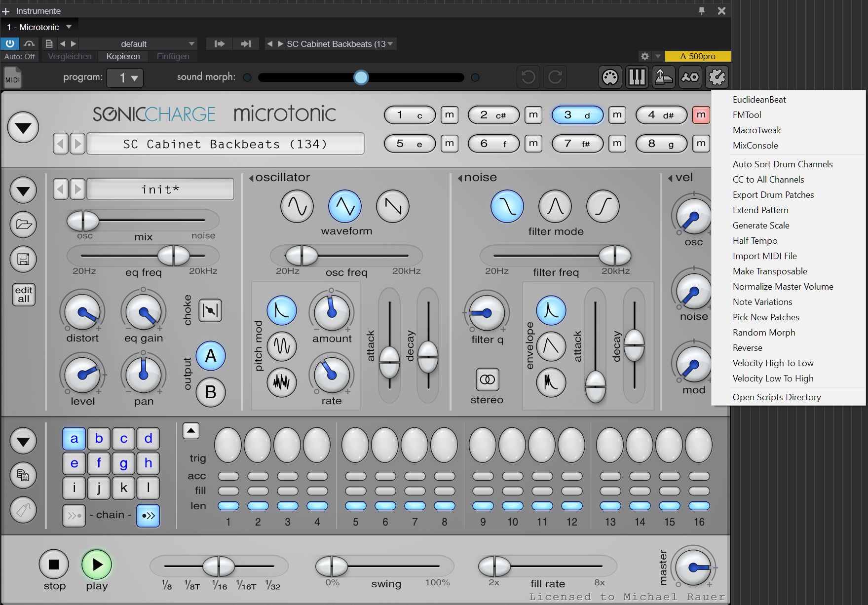Viewport: 868px width, 605px height.
Task: Choose Random Morph script
Action: (x=764, y=333)
